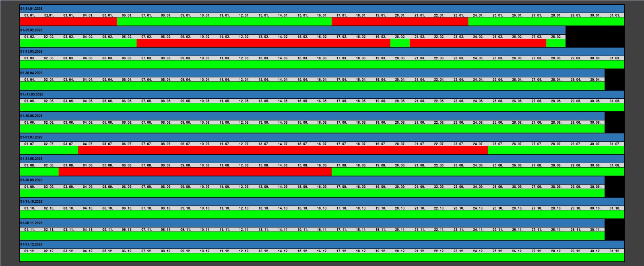Screen dimensions: 644x266
Task: Click the first red block in January row
Action: (x=68, y=21)
